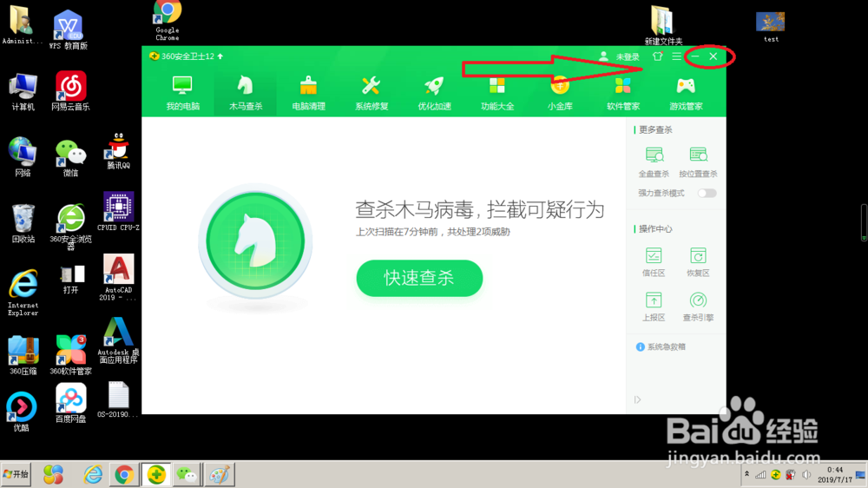Viewport: 868px width, 488px height.
Task: Open 360压缩 desktop icon
Action: (x=23, y=355)
